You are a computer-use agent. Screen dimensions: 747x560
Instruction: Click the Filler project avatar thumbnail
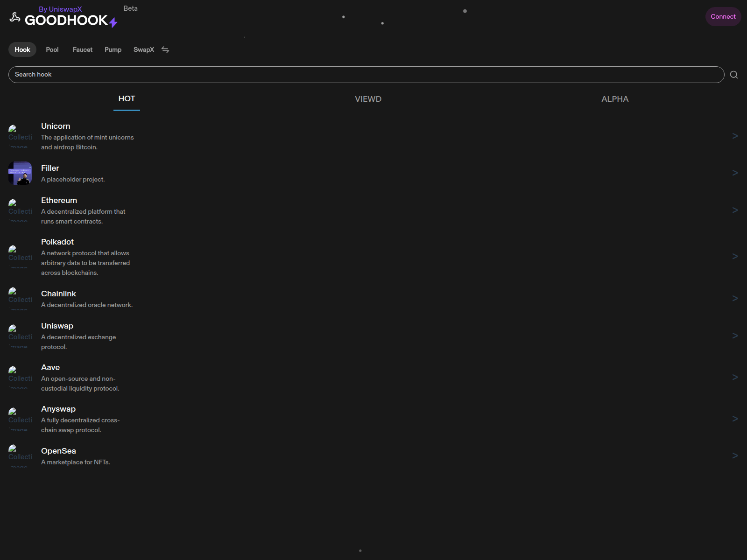(20, 173)
